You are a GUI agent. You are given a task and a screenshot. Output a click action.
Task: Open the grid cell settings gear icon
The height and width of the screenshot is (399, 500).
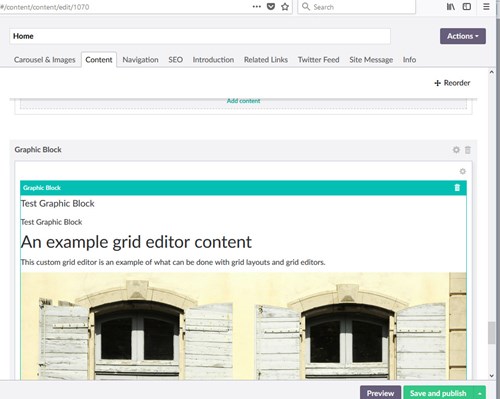462,171
